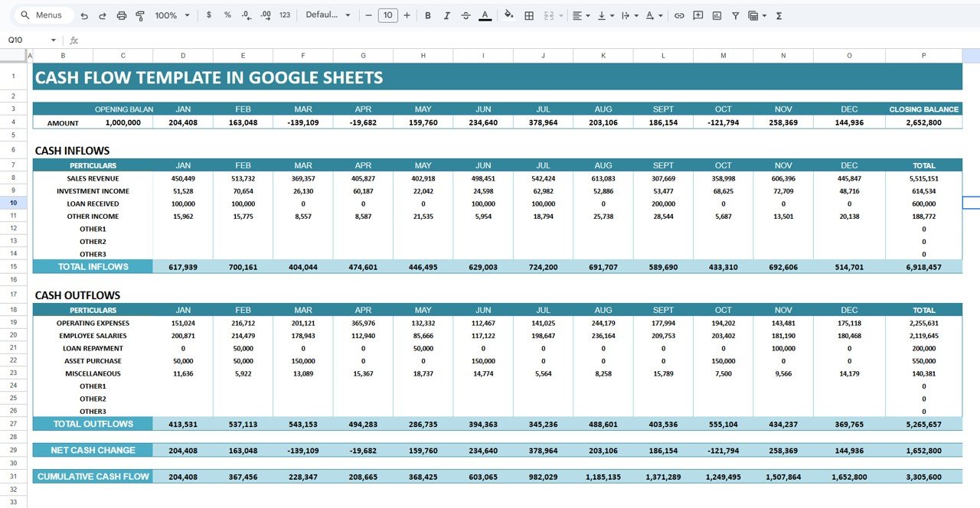
Task: Open the functions list via Sigma icon
Action: pyautogui.click(x=778, y=15)
